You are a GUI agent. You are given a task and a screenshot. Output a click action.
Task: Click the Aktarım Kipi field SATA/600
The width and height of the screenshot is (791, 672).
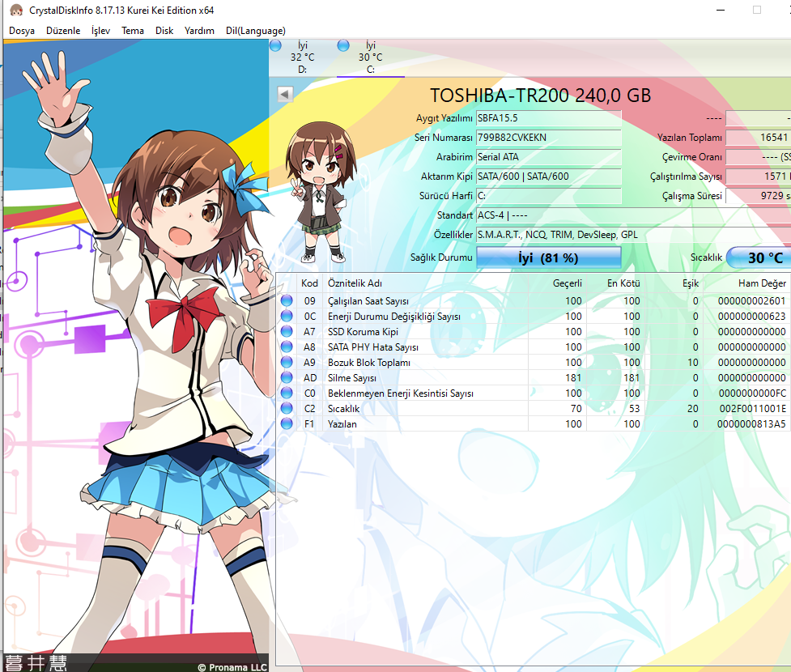click(548, 176)
